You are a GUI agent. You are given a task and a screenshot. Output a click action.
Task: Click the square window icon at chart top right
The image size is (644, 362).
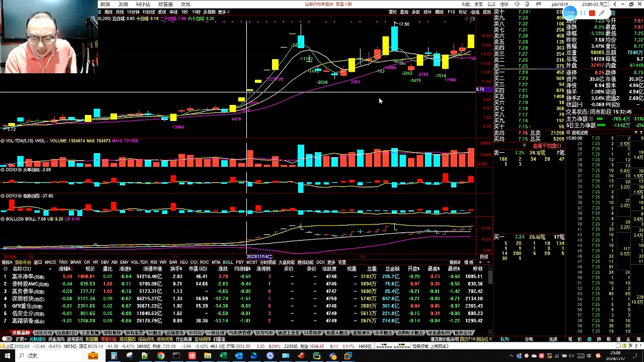coord(473,19)
